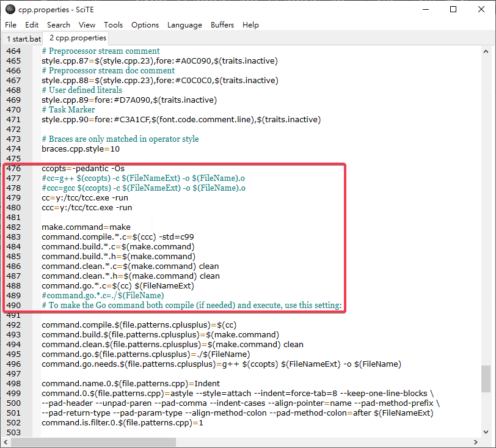This screenshot has width=496, height=448.
Task: Click 'command.clean.*.c=$(make.command) clean' line
Action: [x=130, y=266]
